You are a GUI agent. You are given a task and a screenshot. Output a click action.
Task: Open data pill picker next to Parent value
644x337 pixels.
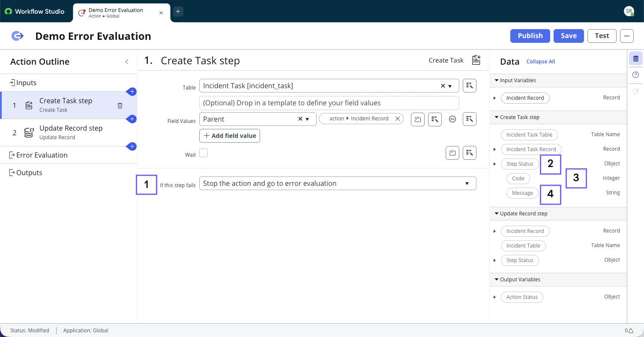(x=435, y=119)
